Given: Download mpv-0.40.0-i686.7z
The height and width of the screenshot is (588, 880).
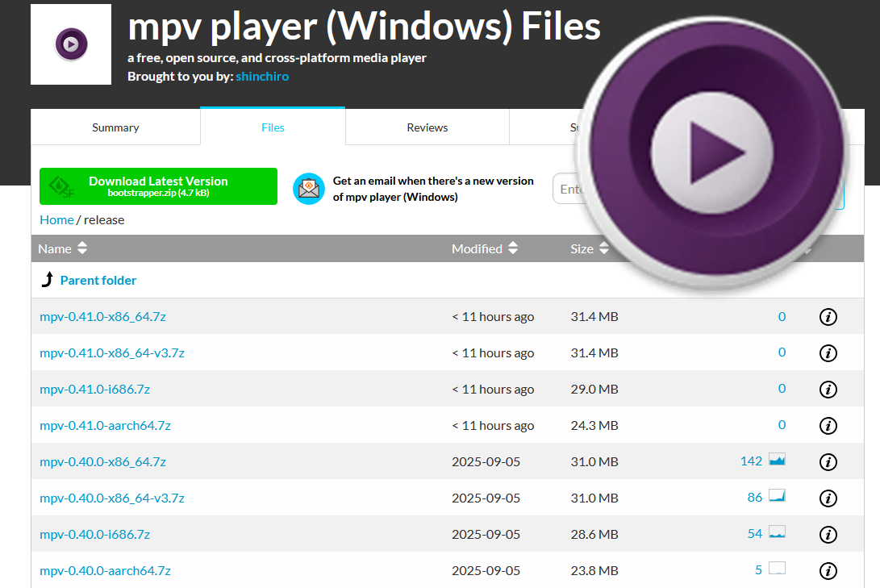Looking at the screenshot, I should pos(95,534).
